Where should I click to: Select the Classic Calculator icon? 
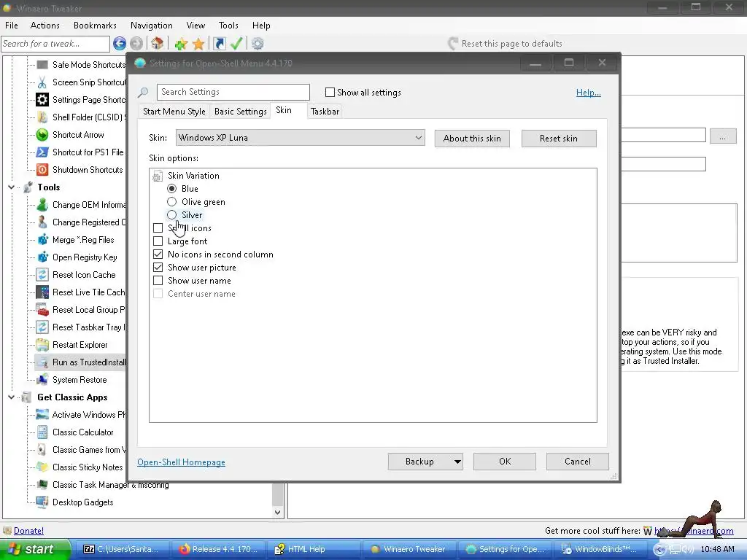click(42, 432)
